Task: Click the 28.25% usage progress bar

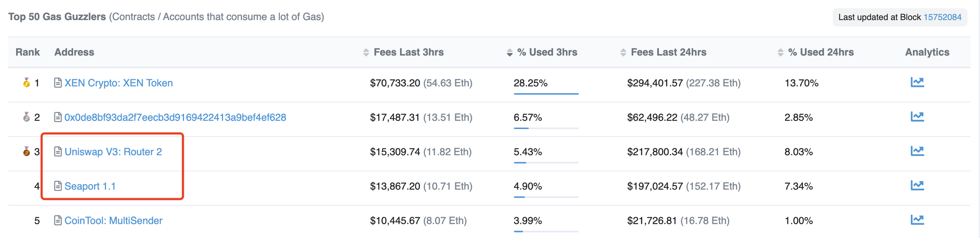Action: tap(546, 93)
